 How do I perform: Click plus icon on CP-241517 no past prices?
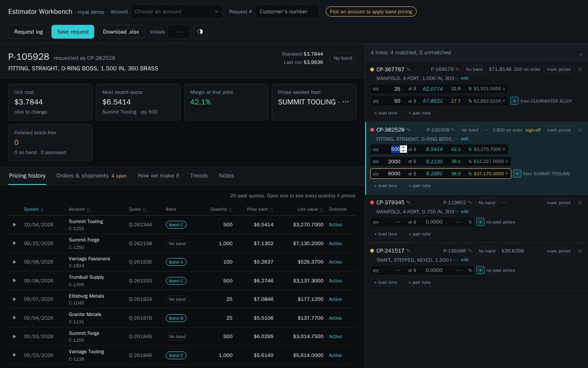(x=481, y=270)
